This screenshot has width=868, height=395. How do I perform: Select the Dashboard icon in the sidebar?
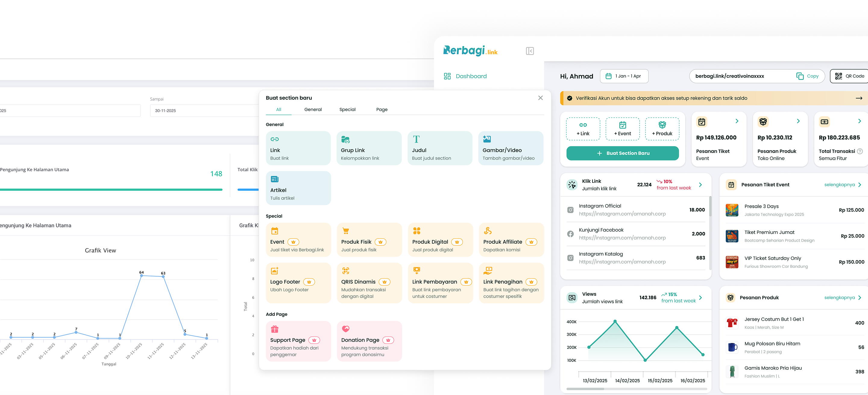[447, 76]
